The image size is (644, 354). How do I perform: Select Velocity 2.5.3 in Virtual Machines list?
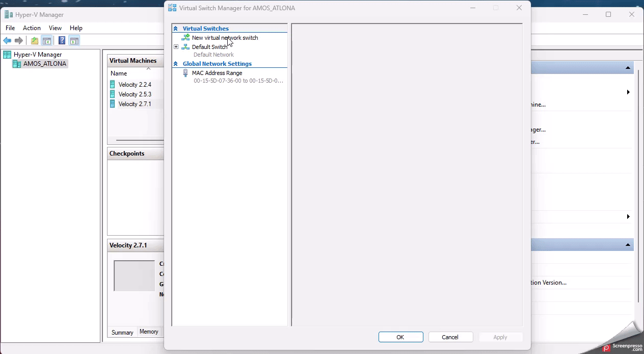[x=135, y=94]
